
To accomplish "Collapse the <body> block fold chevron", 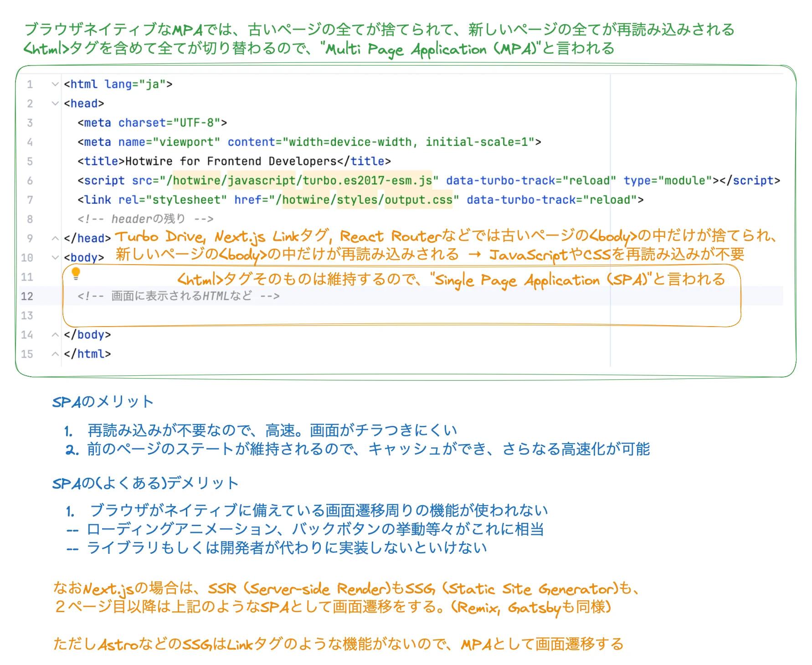I will [55, 257].
